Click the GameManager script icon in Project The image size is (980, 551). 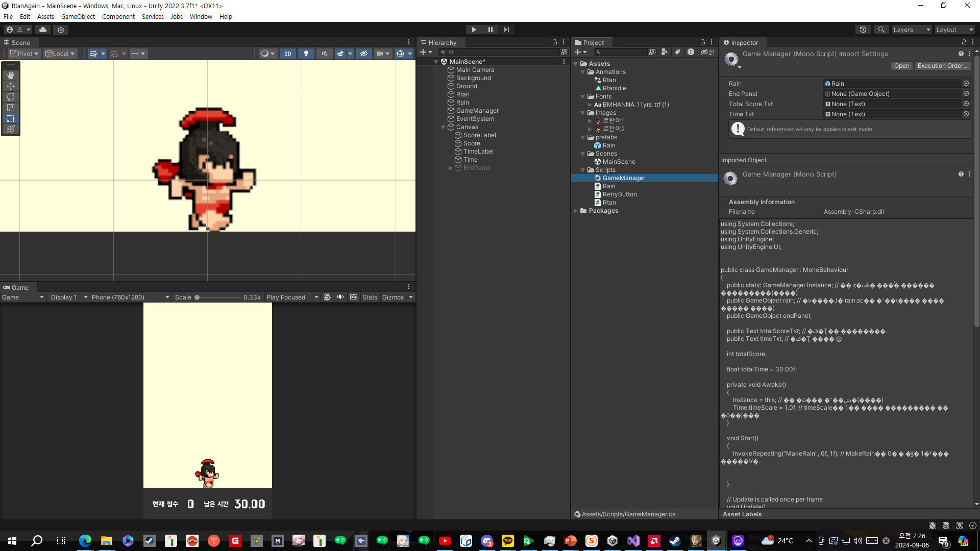click(x=598, y=178)
